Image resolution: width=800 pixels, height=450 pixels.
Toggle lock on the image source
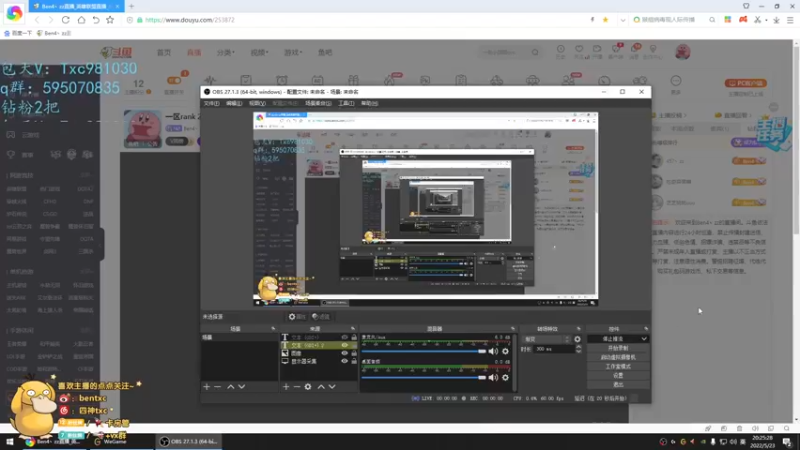coord(354,353)
